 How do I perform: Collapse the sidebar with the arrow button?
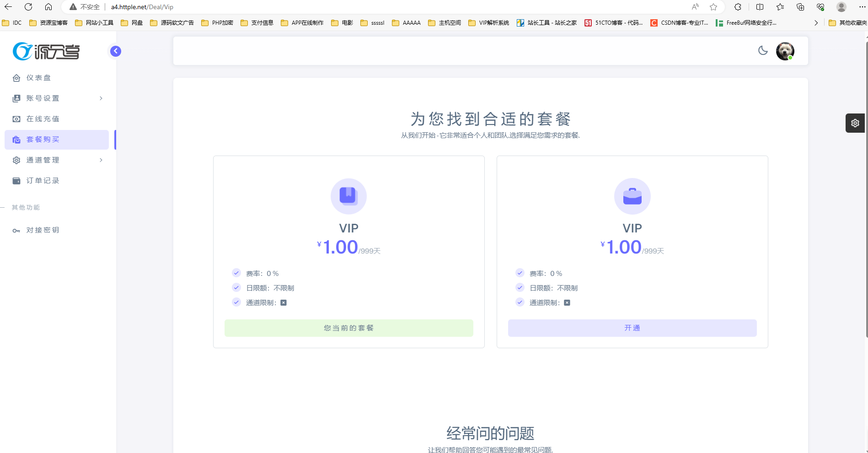pyautogui.click(x=115, y=51)
